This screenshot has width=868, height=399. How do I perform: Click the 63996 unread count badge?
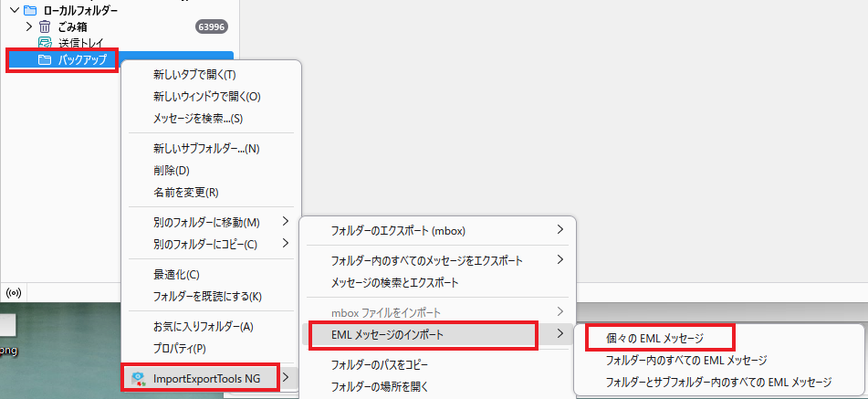click(212, 26)
